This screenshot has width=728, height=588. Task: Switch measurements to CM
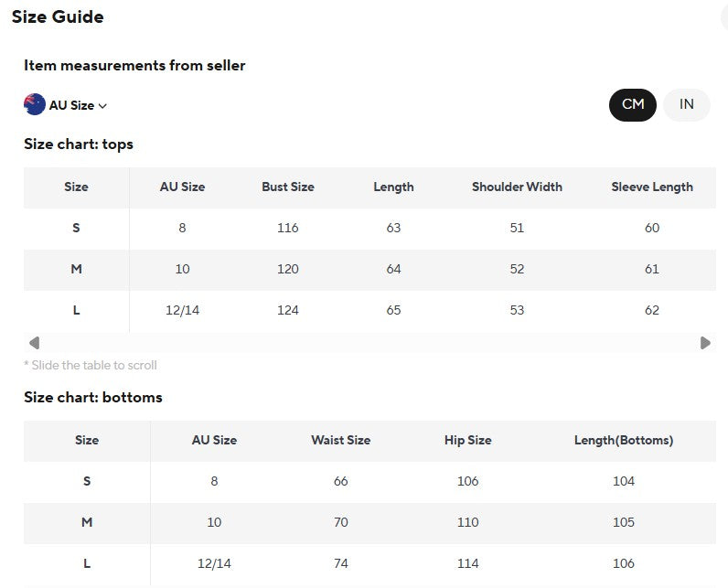click(632, 105)
